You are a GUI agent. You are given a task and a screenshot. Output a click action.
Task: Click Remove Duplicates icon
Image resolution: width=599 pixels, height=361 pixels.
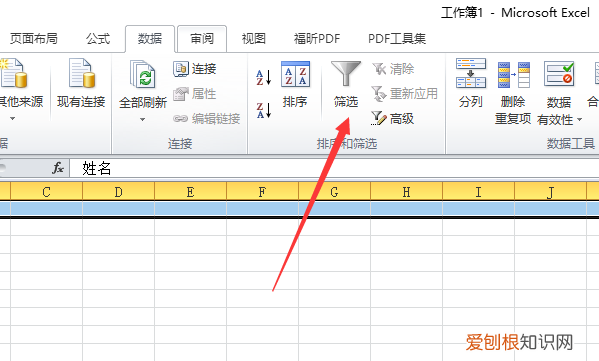513,75
